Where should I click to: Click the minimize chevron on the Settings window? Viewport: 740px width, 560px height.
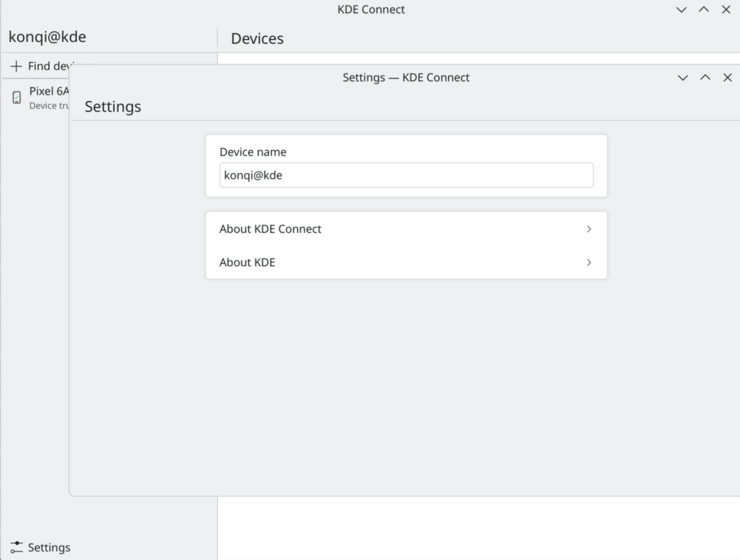683,78
